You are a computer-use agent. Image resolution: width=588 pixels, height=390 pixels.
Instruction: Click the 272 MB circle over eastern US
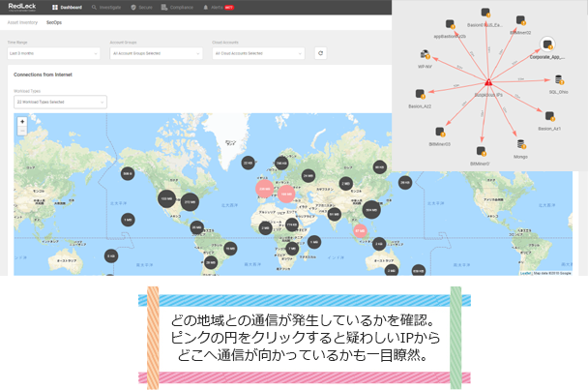190,202
